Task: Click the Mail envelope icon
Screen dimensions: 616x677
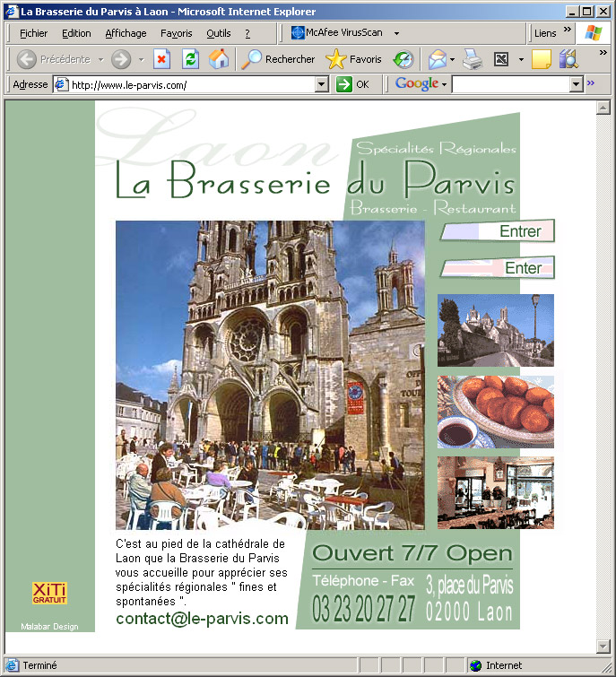Action: (x=437, y=59)
